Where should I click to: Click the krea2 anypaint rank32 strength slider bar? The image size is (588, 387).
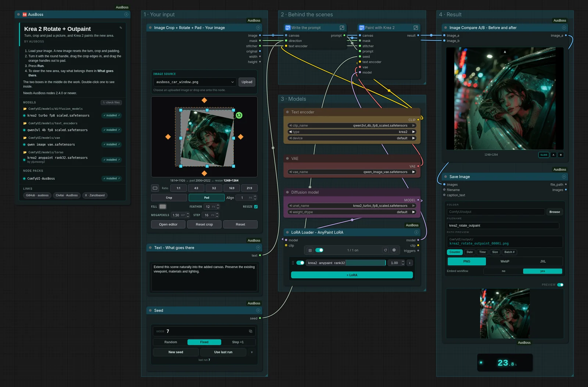[346, 263]
